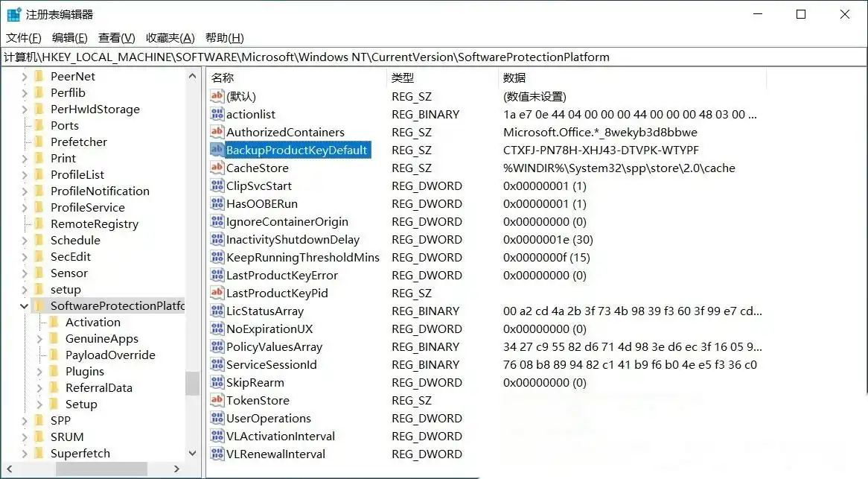Click the tree vertical scrollbar down arrow
Viewport: 868px width, 479px height.
point(192,453)
